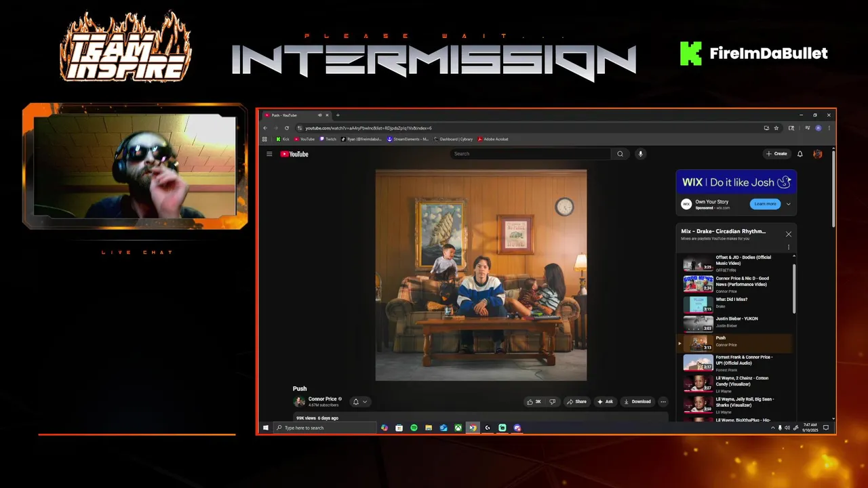868x488 pixels.
Task: Click the Push video player
Action: [481, 275]
